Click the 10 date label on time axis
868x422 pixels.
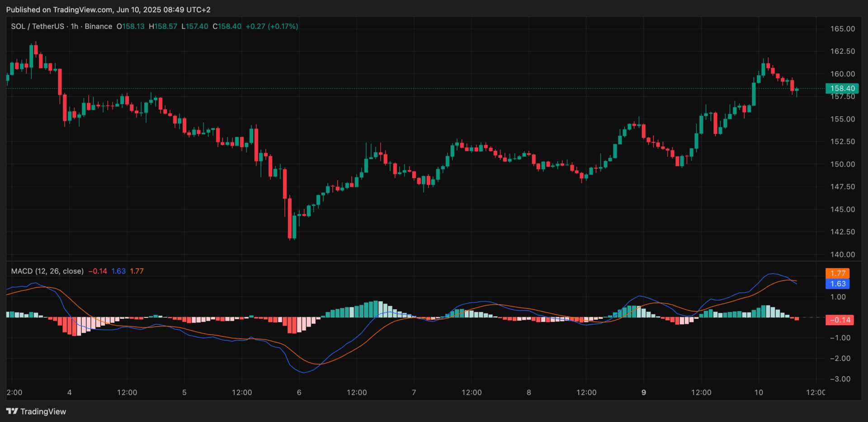point(758,392)
